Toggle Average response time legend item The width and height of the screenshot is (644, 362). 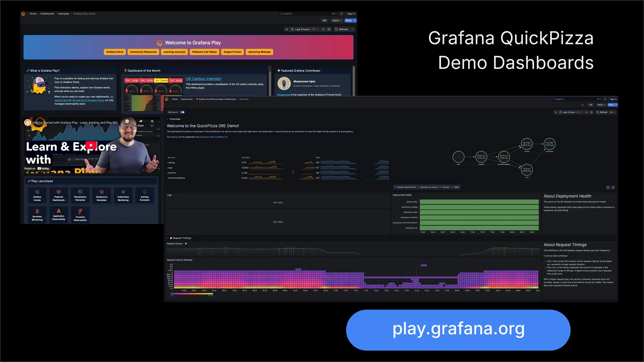coord(405,187)
